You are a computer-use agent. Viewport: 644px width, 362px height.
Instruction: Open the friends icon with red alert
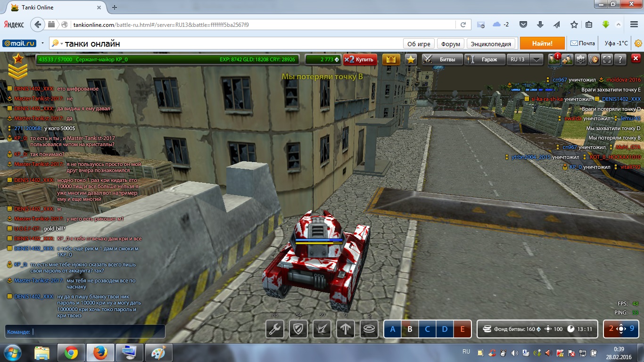pos(554,59)
